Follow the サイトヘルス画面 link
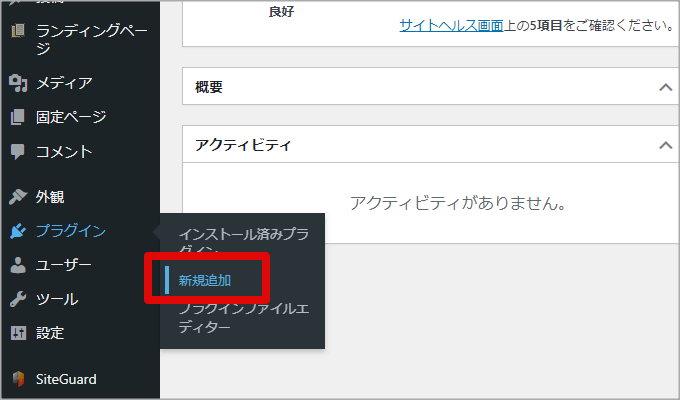The image size is (680, 400). click(x=451, y=25)
